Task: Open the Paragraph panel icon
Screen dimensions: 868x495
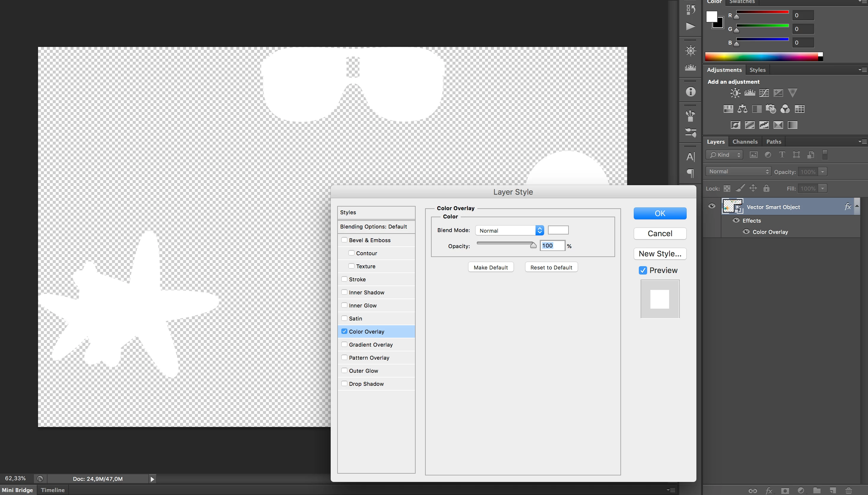Action: pos(690,173)
